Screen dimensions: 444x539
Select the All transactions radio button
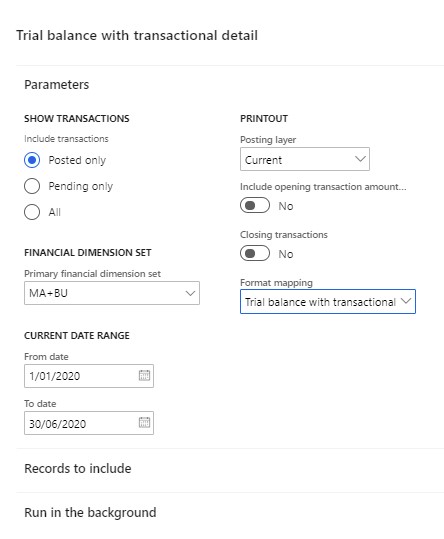coord(32,212)
